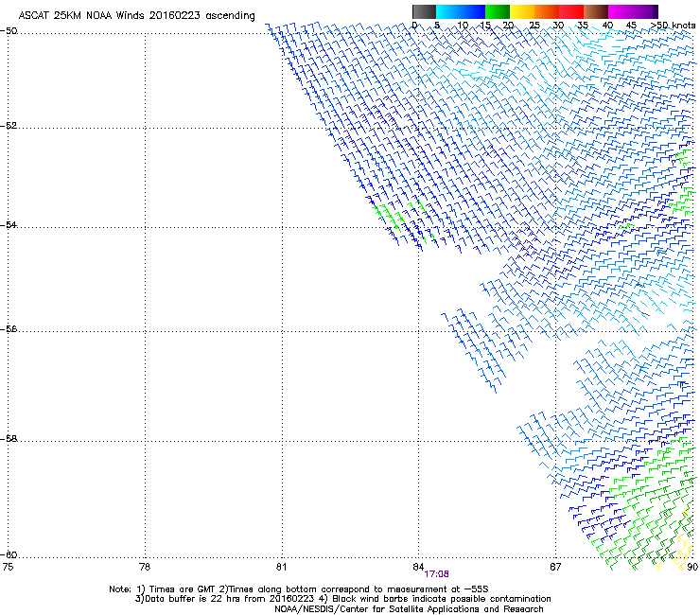Click the '40' legend scale label

click(x=607, y=26)
